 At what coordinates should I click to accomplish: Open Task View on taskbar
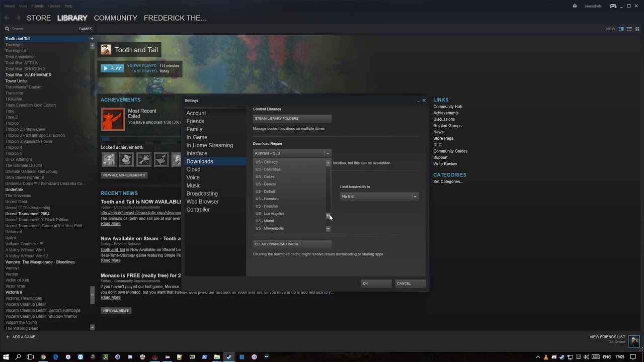(x=30, y=357)
